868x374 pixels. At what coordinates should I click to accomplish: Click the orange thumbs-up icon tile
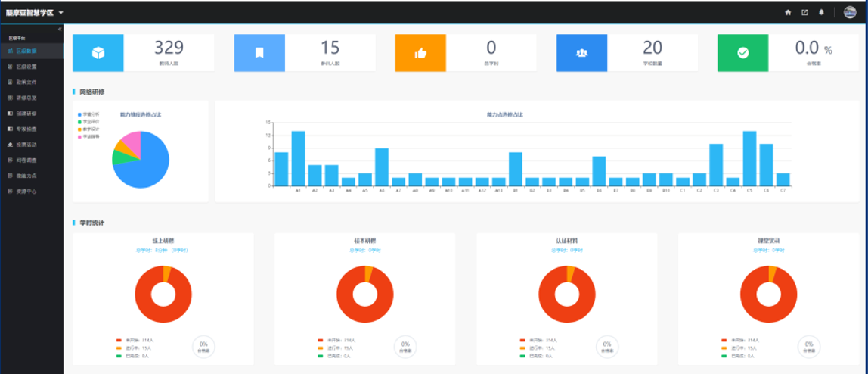point(420,53)
